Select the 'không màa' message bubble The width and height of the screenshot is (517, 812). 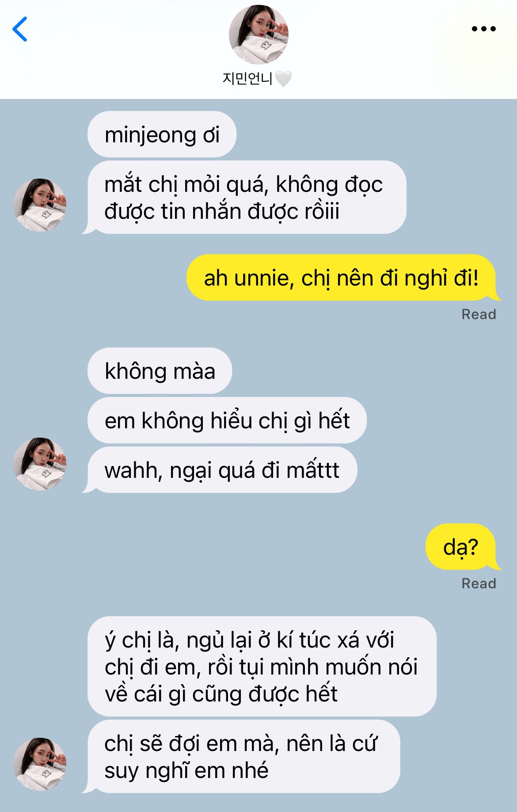pos(160,371)
